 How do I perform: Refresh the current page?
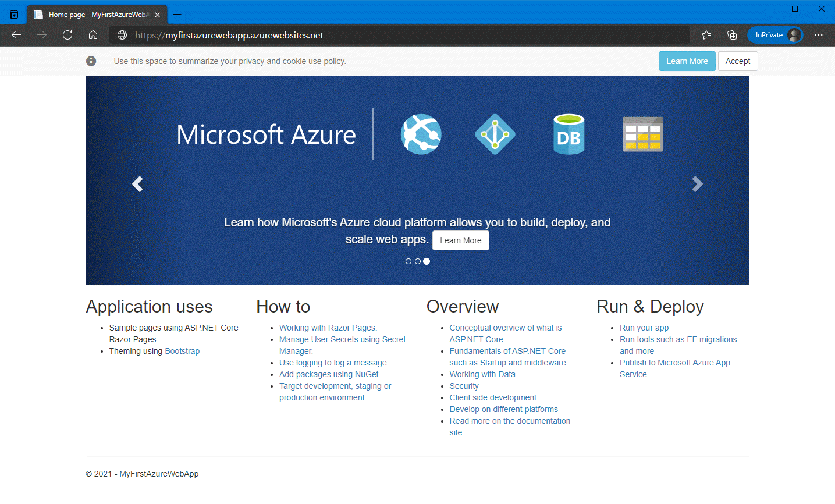(x=67, y=35)
